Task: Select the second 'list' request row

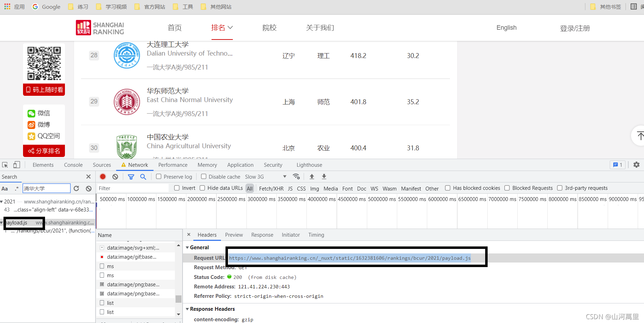Action: point(135,312)
